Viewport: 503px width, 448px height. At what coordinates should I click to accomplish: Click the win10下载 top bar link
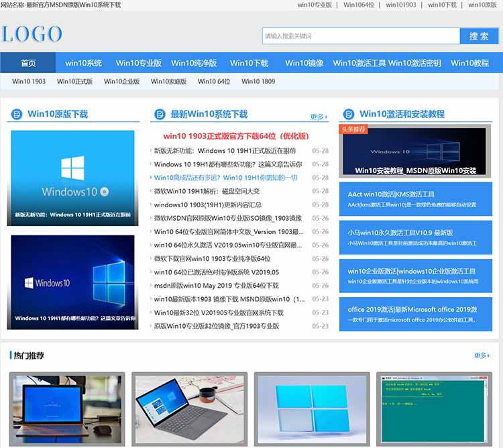[x=442, y=5]
